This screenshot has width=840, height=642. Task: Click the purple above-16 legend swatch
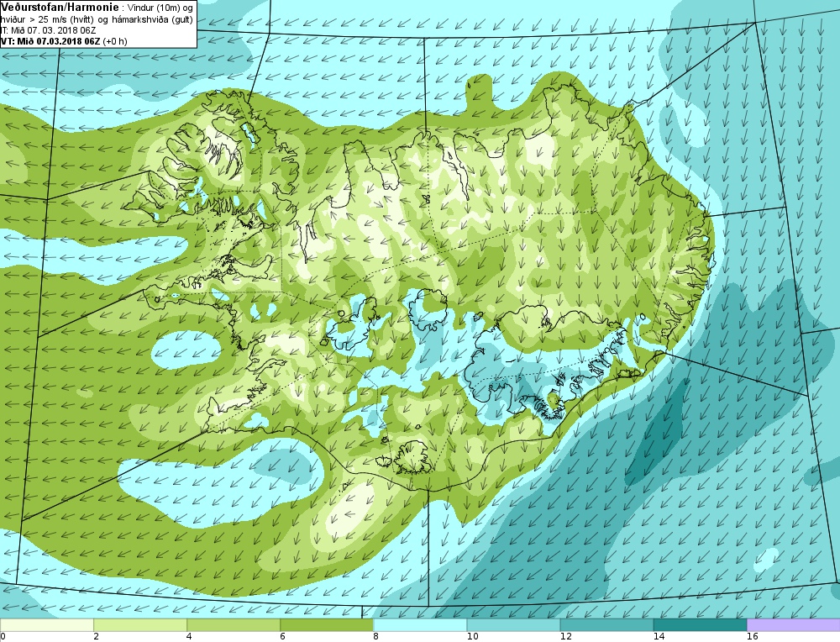click(x=794, y=625)
